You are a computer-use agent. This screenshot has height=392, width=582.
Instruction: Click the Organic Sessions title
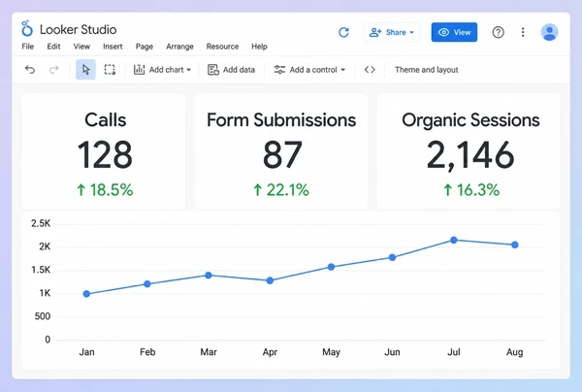tap(470, 120)
